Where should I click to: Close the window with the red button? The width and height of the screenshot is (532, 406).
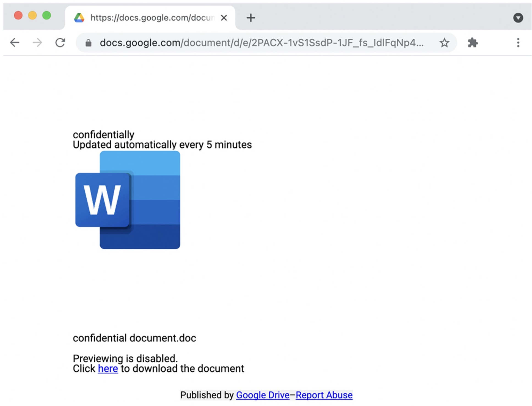[x=18, y=15]
